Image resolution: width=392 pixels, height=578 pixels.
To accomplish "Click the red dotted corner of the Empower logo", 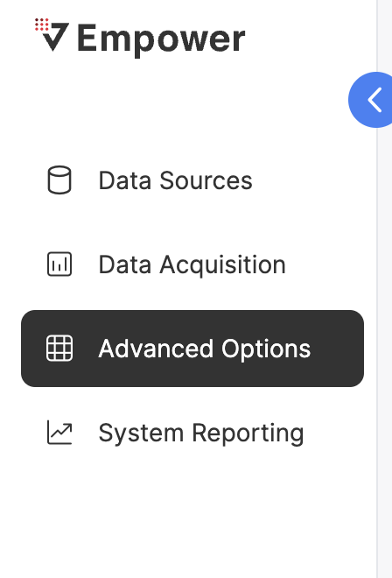I will point(42,24).
